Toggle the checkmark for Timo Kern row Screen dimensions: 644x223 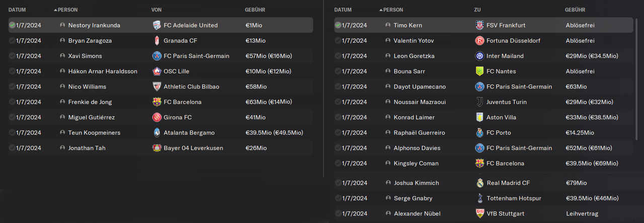(x=338, y=25)
